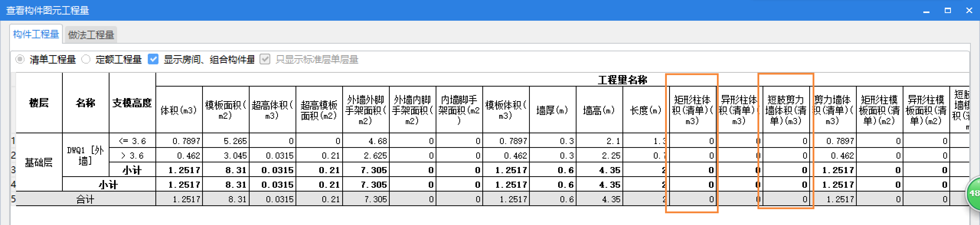Select 外墙外脚手架面积 value 4.68

366,141
